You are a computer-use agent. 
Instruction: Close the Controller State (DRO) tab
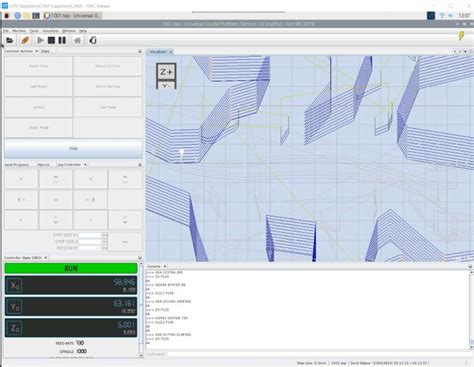[46, 258]
